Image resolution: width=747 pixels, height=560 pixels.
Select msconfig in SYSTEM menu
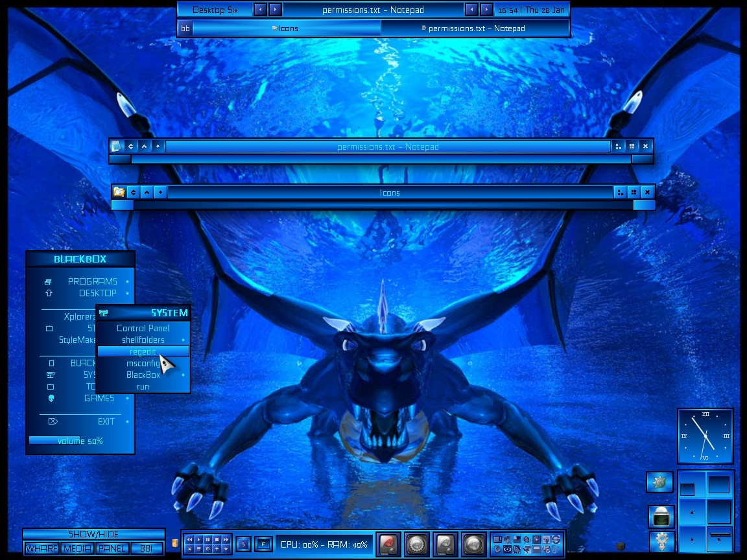click(x=143, y=363)
